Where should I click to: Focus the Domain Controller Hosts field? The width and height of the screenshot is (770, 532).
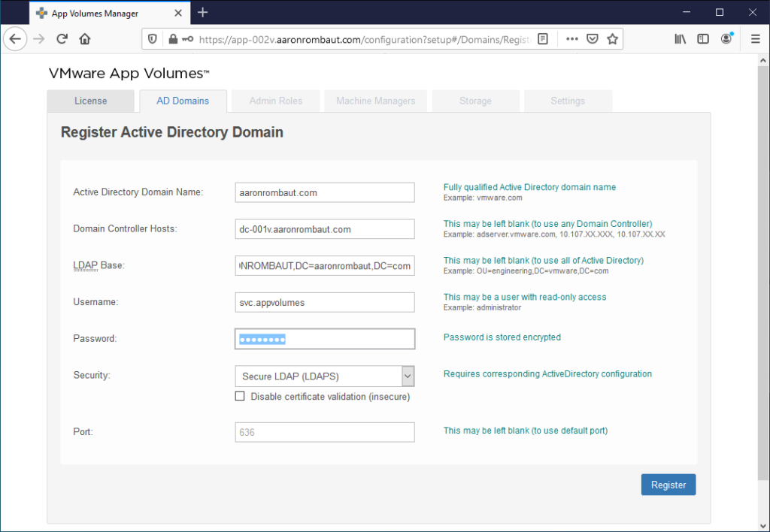coord(324,229)
